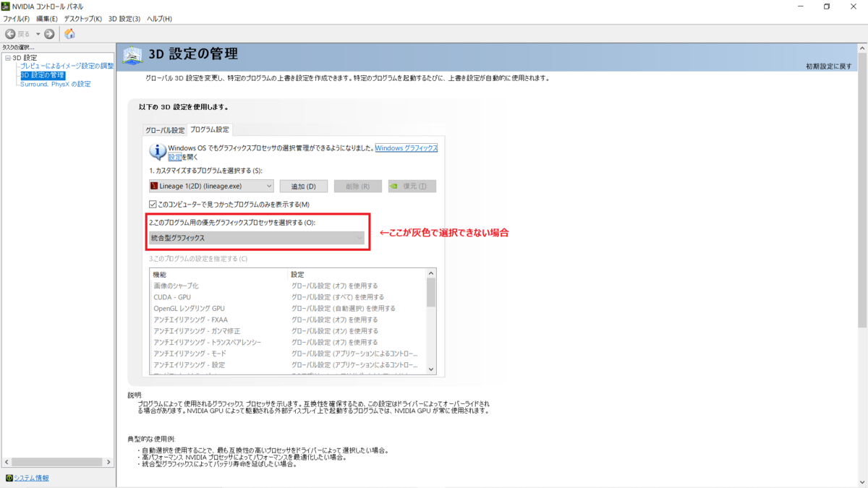Click the グローバル設定 (オン) を使用する value
This screenshot has width=868, height=488.
335,330
